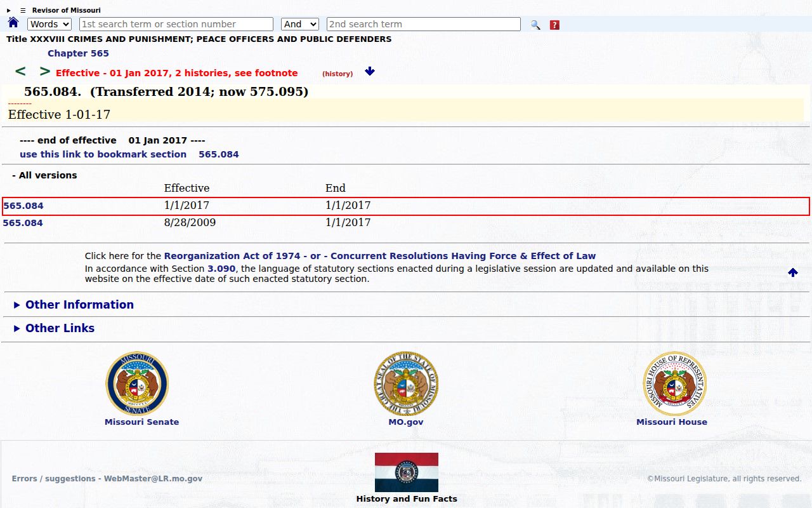Open the Missouri flag History and Fun Facts image
Viewport: 812px width, 508px height.
point(407,472)
